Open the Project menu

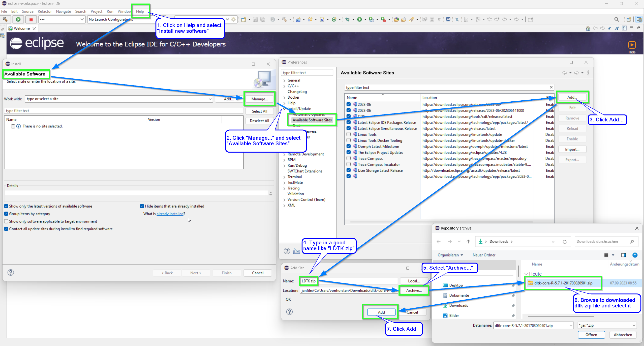pyautogui.click(x=96, y=11)
